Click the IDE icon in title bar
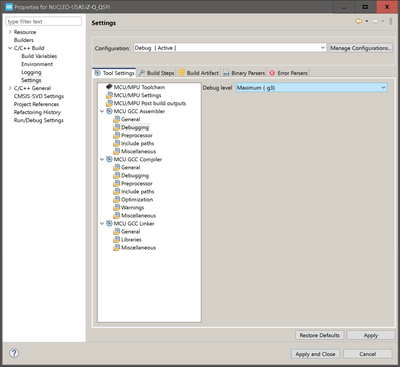 coord(9,7)
